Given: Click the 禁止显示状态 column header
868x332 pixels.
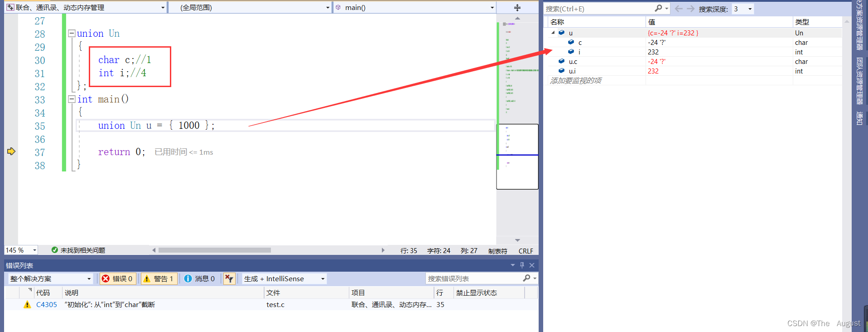Looking at the screenshot, I should click(x=489, y=293).
